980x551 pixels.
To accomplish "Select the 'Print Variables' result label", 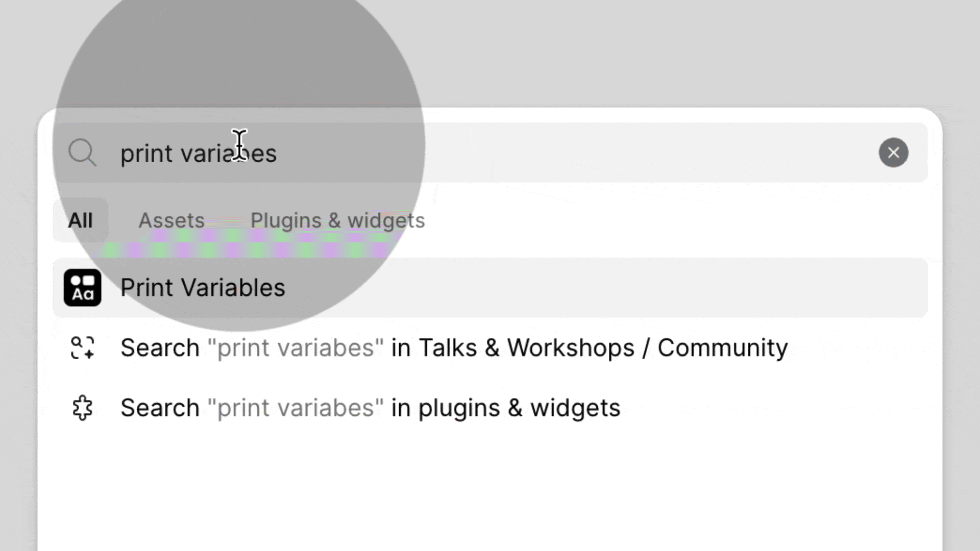I will [x=203, y=288].
